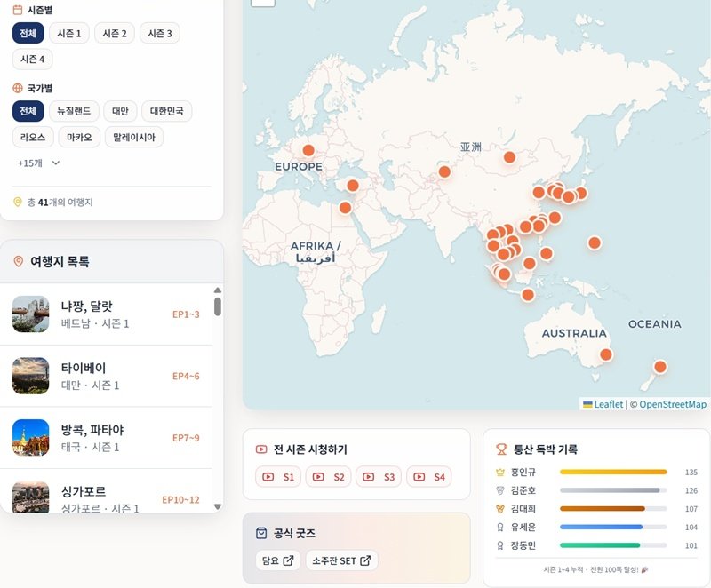Click the map marker in Mongolia

tap(509, 157)
